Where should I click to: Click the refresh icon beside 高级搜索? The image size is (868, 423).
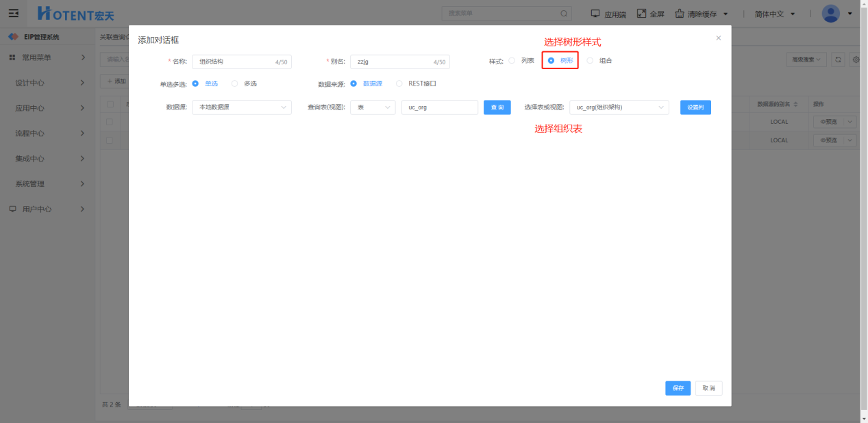coord(838,60)
